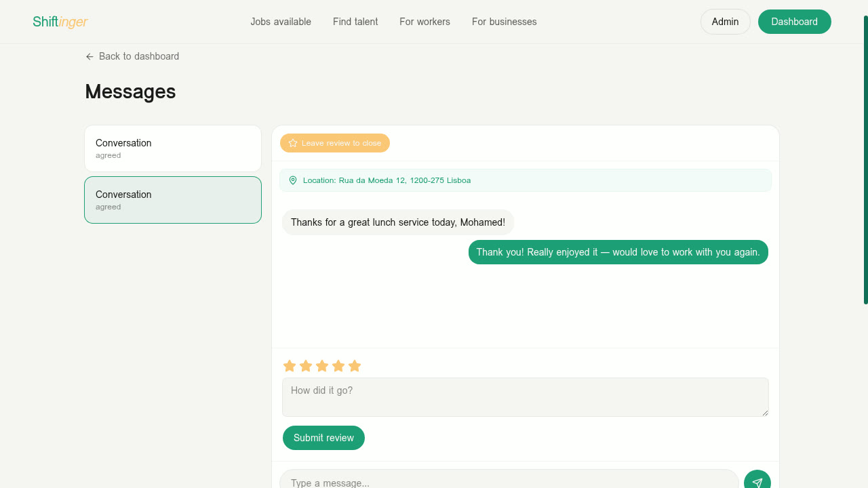This screenshot has height=488, width=868.
Task: Click Leave review to close badge
Action: pos(335,143)
